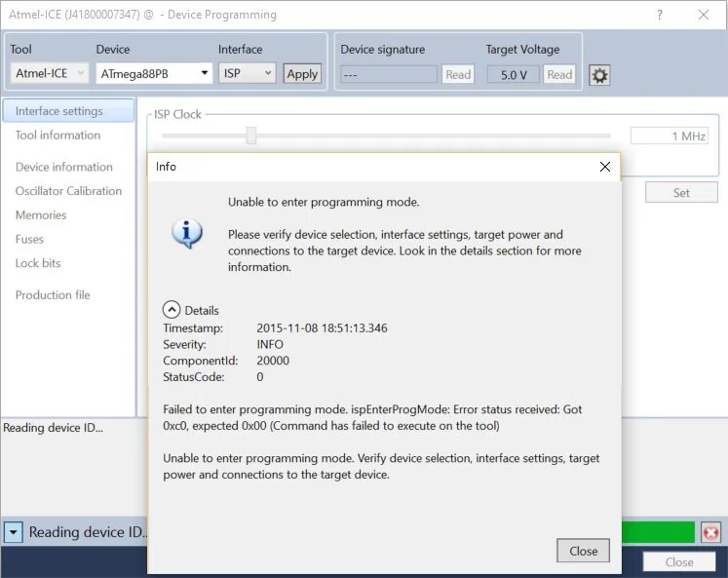The height and width of the screenshot is (578, 728).
Task: Click the help question mark in title bar
Action: pyautogui.click(x=659, y=15)
